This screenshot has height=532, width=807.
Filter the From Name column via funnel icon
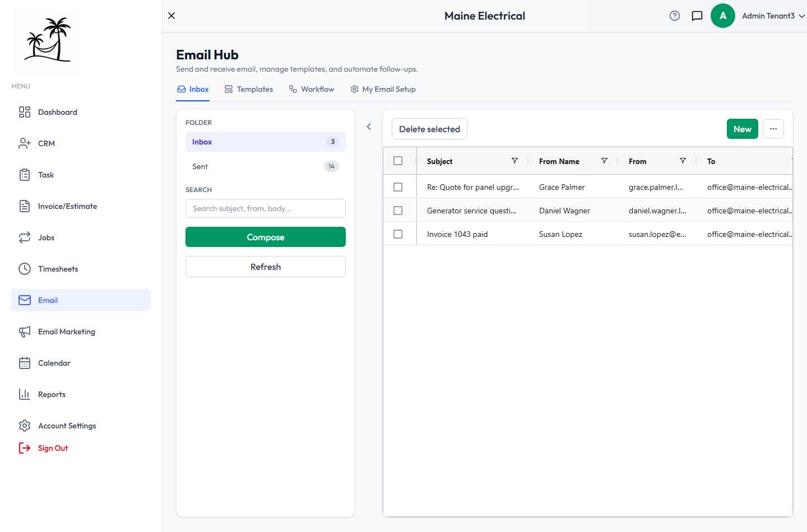point(604,161)
